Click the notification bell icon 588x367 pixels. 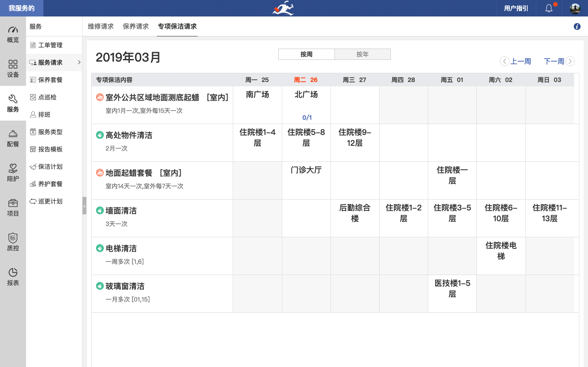tap(549, 8)
